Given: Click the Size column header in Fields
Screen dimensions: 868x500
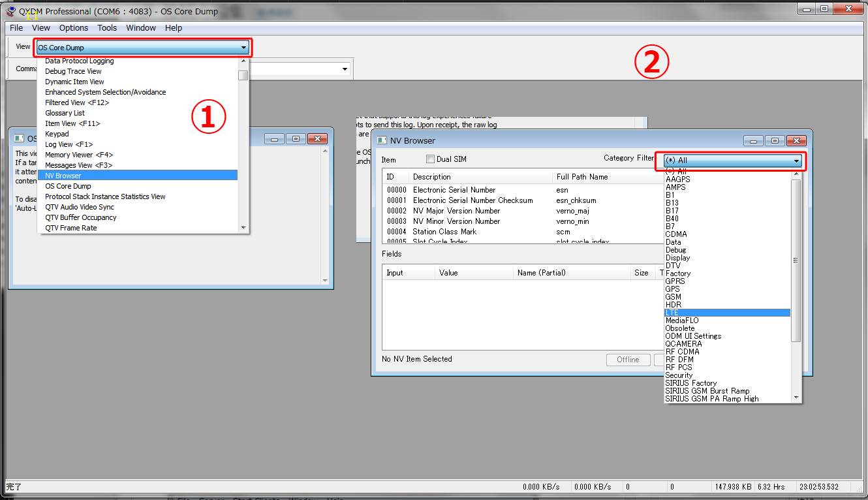Looking at the screenshot, I should (x=642, y=273).
